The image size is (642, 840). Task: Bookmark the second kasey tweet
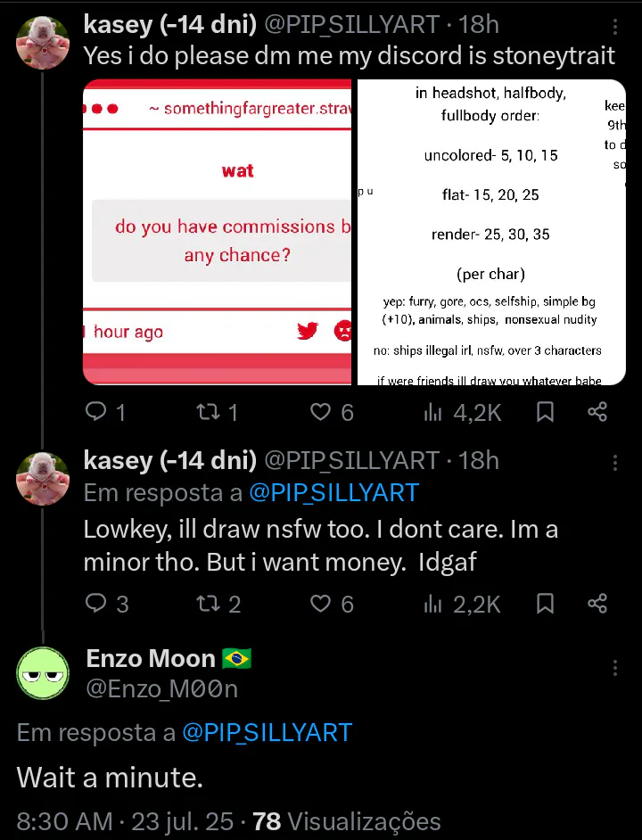(545, 604)
